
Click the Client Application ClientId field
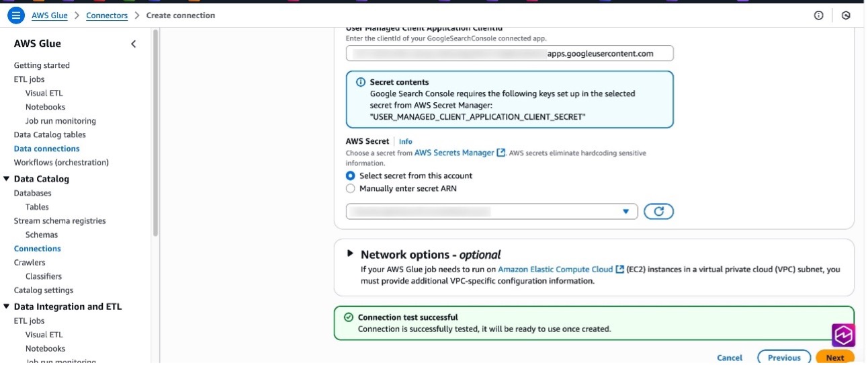509,54
